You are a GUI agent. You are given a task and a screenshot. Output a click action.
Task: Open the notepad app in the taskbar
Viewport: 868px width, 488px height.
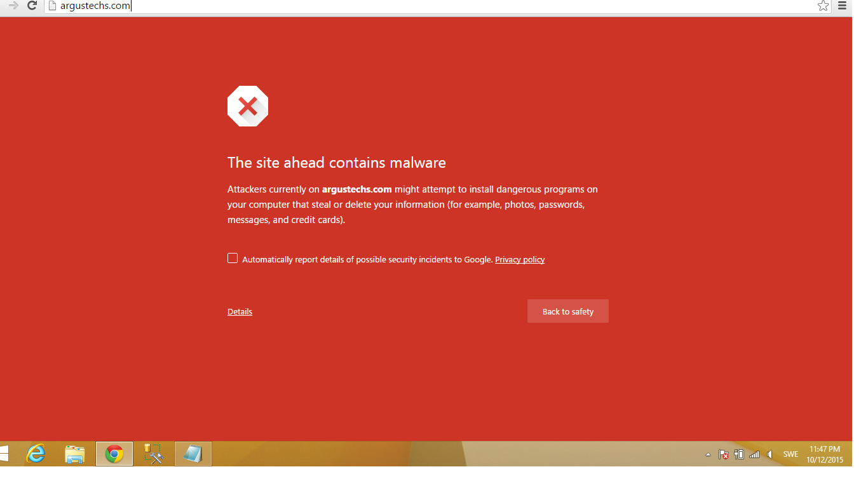click(x=193, y=454)
